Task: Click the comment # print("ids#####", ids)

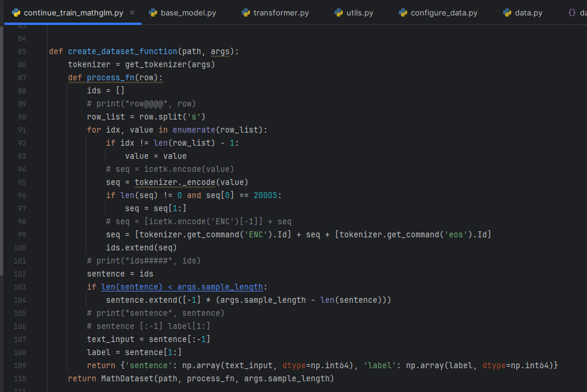Action: pos(143,261)
